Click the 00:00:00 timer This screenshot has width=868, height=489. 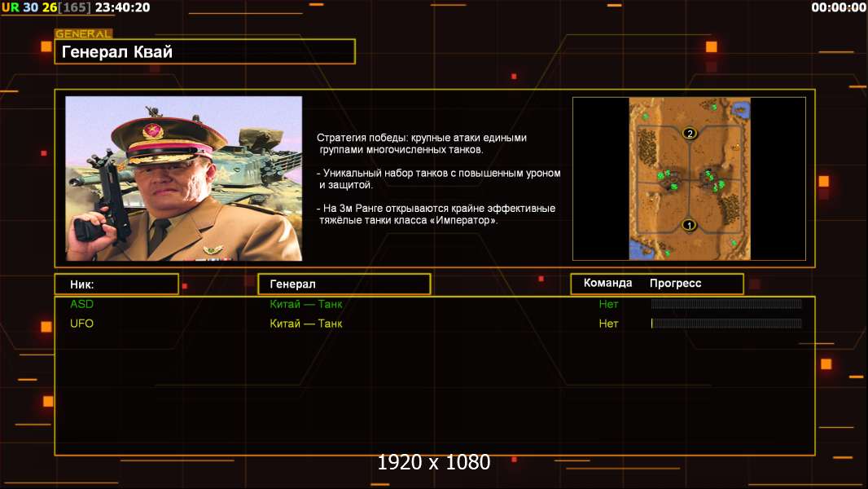838,8
